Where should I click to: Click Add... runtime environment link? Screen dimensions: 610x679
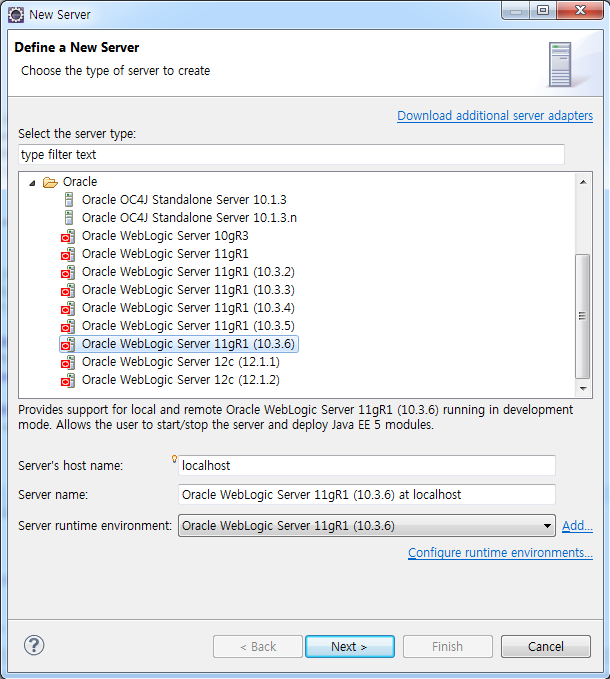coord(577,526)
